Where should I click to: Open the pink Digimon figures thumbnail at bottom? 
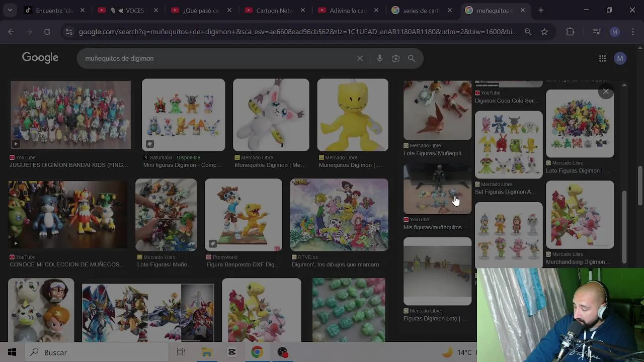pyautogui.click(x=262, y=310)
